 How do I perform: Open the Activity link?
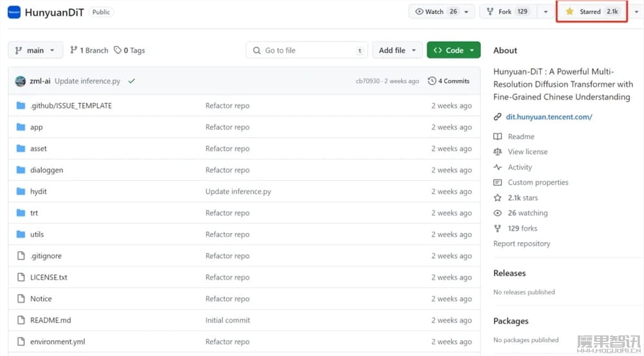click(520, 167)
